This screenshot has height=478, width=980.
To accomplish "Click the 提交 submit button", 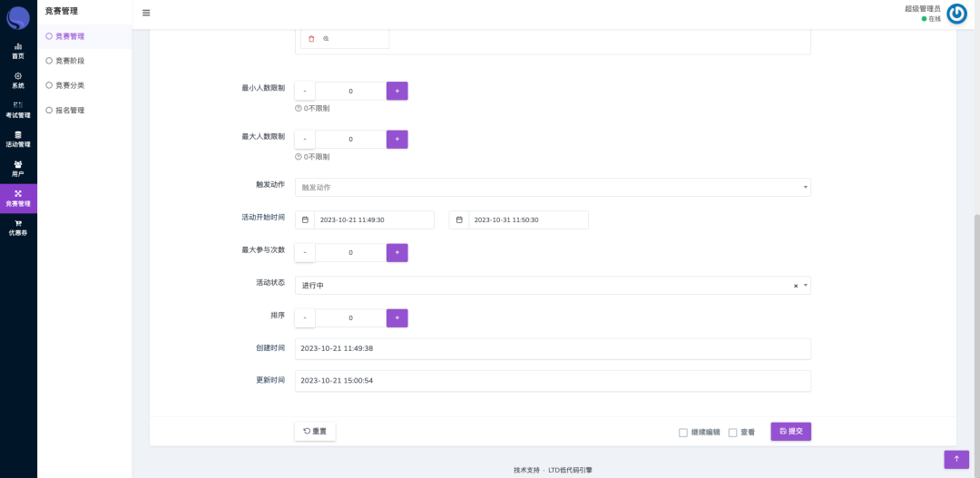I will click(790, 432).
